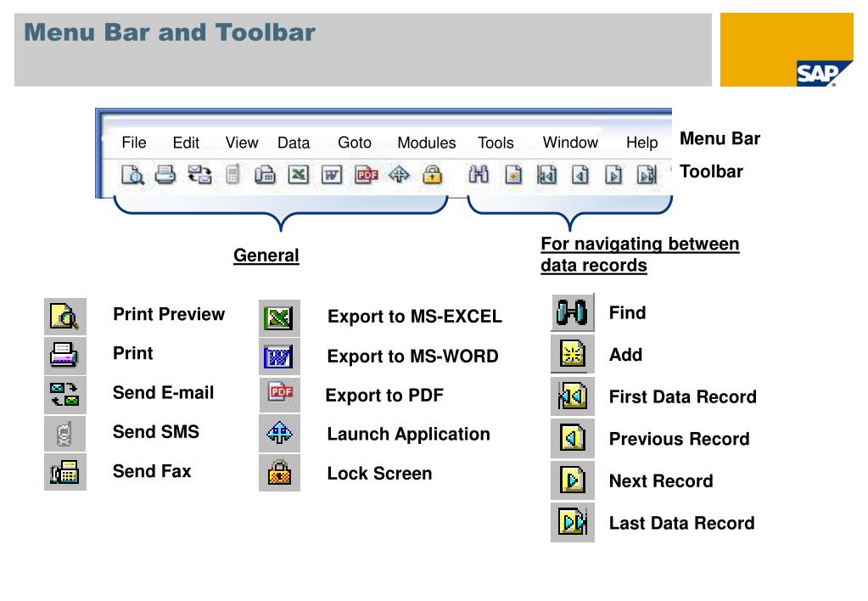This screenshot has width=868, height=601.
Task: Click the SAP logo
Action: click(x=823, y=73)
